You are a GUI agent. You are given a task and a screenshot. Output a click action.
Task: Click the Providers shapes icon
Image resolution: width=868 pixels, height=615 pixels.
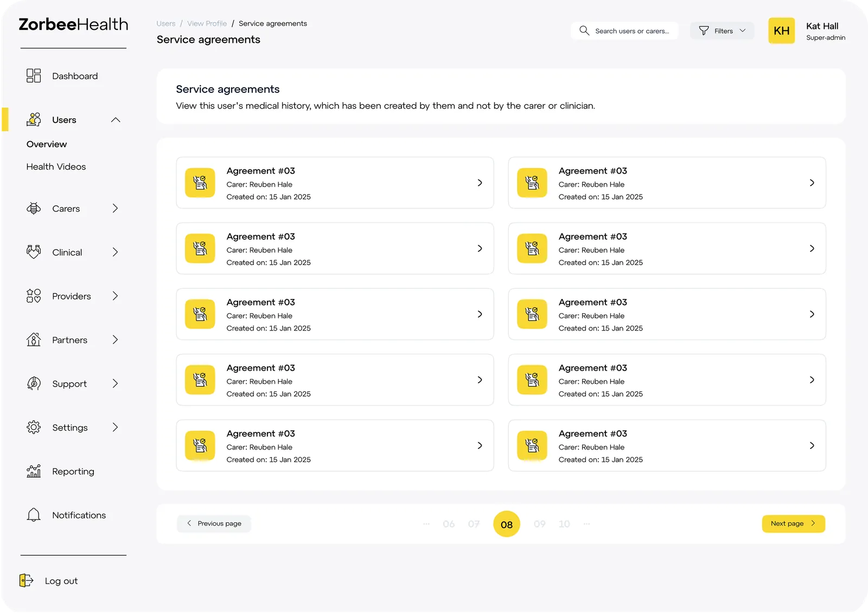[x=34, y=296]
